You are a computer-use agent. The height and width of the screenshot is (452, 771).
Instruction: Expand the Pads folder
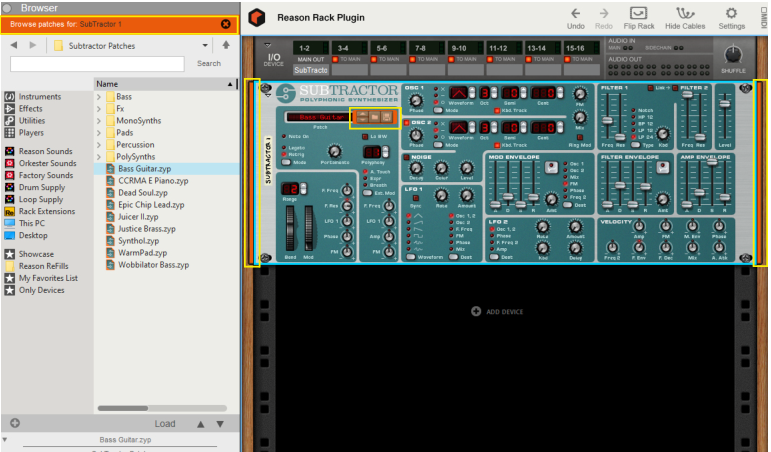(x=99, y=133)
